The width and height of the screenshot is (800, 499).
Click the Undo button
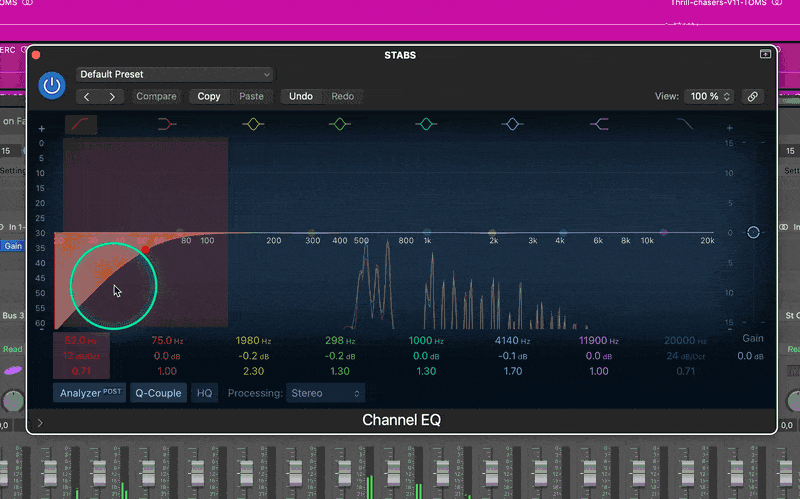(x=301, y=97)
